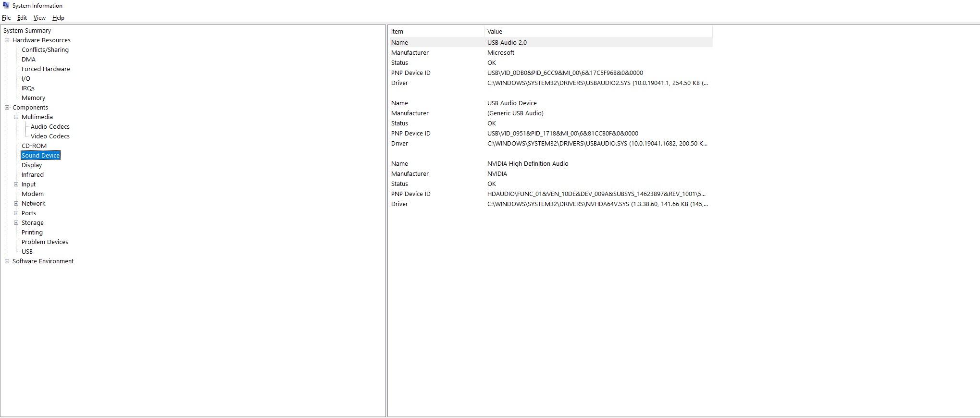This screenshot has width=980, height=418.
Task: Collapse the Components node
Action: pyautogui.click(x=7, y=108)
